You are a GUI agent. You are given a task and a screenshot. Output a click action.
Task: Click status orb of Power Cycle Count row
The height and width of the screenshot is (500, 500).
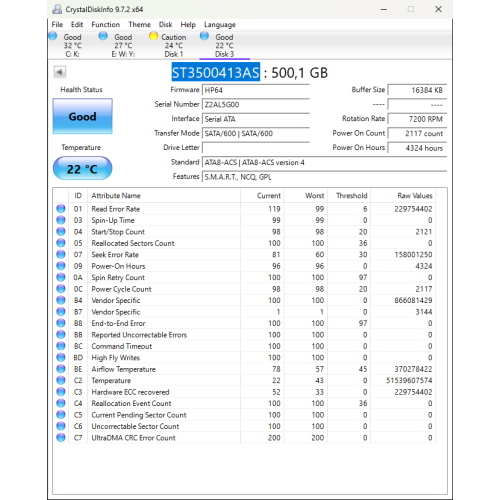pos(61,289)
